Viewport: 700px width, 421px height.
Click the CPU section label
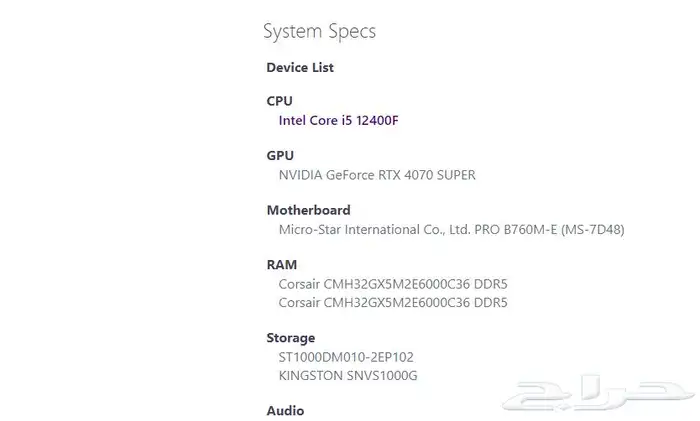point(280,101)
